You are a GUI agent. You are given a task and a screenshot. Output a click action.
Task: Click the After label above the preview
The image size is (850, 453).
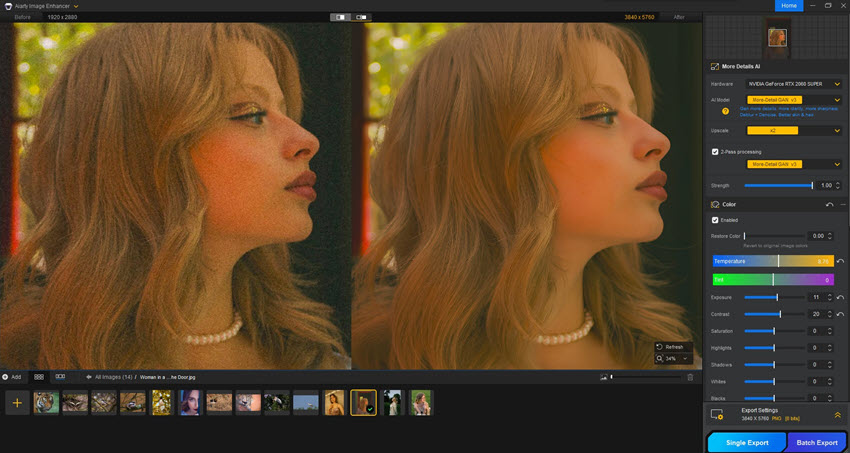tap(679, 17)
